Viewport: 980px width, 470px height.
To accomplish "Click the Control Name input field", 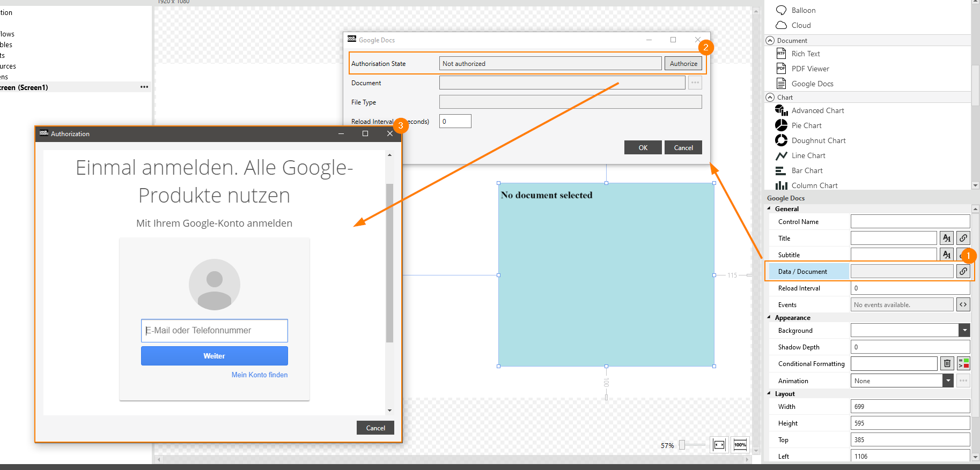I will point(910,221).
